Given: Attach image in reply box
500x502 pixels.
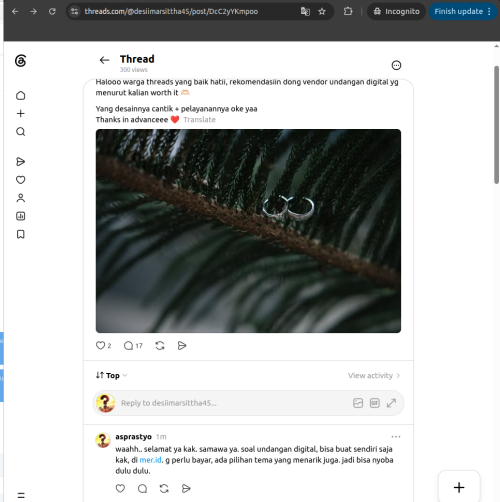Looking at the screenshot, I should (358, 403).
